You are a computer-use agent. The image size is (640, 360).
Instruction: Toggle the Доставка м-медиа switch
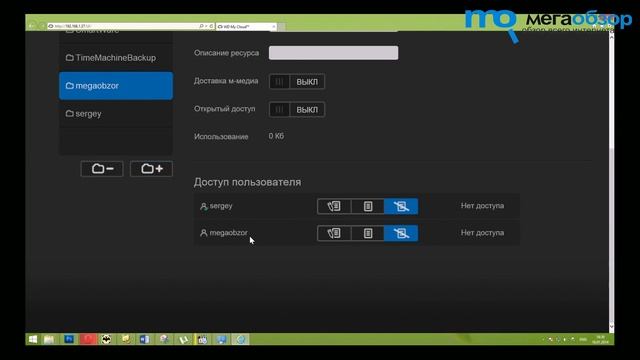297,82
